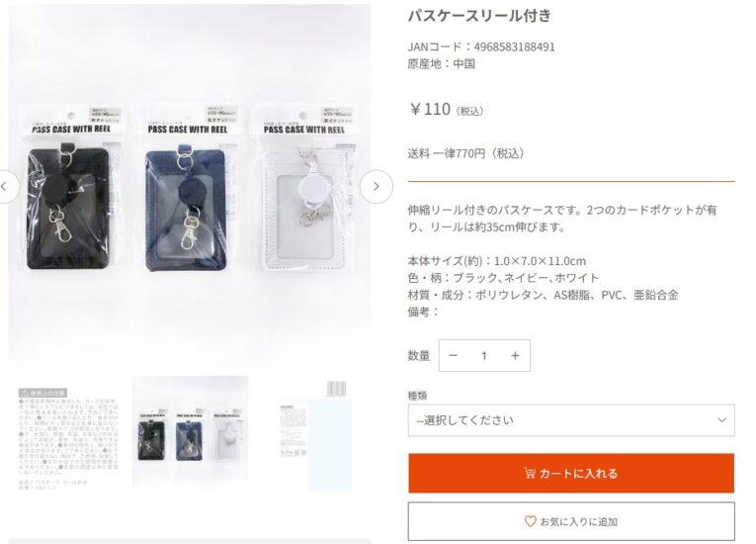The image size is (756, 544).
Task: Click the JAN code number text
Action: (x=515, y=46)
